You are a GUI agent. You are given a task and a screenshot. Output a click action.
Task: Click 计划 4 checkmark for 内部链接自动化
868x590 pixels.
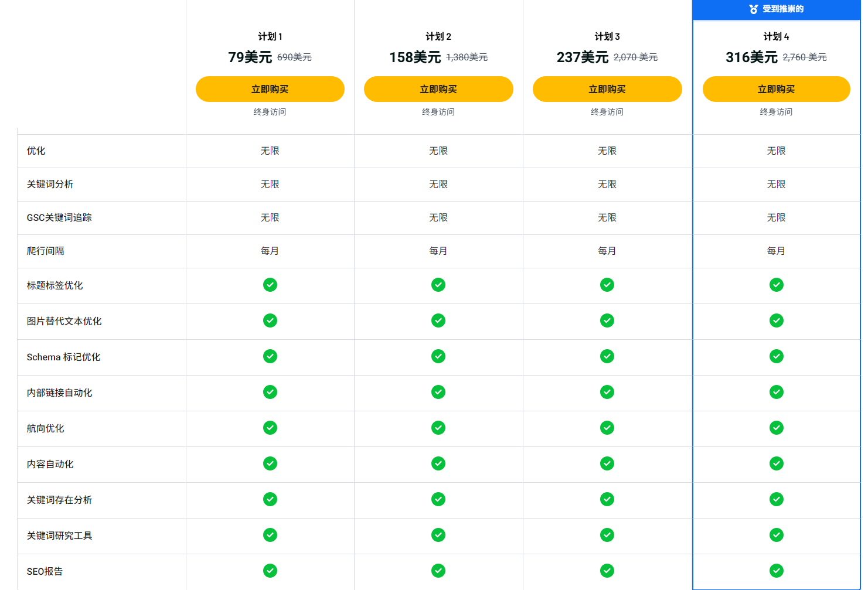click(776, 392)
